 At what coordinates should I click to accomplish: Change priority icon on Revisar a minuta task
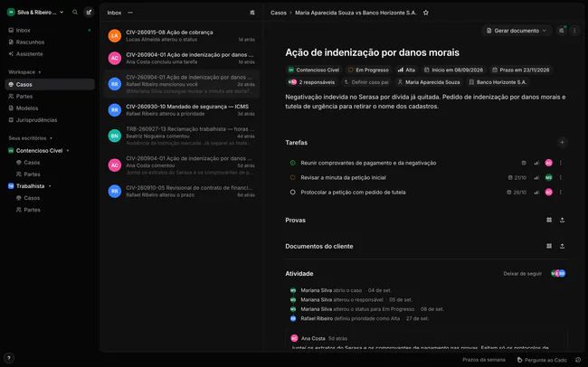pos(536,178)
